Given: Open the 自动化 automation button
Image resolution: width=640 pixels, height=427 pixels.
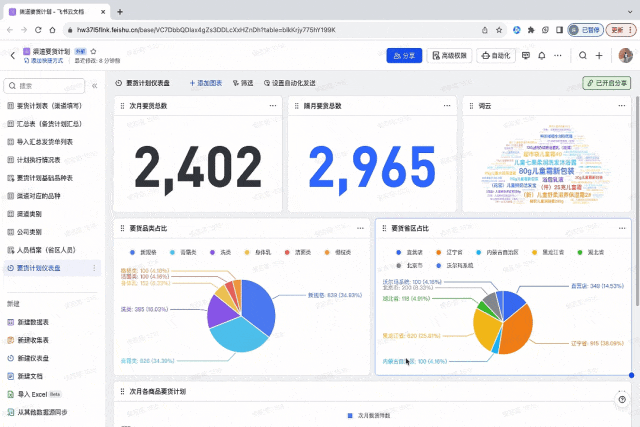Looking at the screenshot, I should pyautogui.click(x=496, y=56).
